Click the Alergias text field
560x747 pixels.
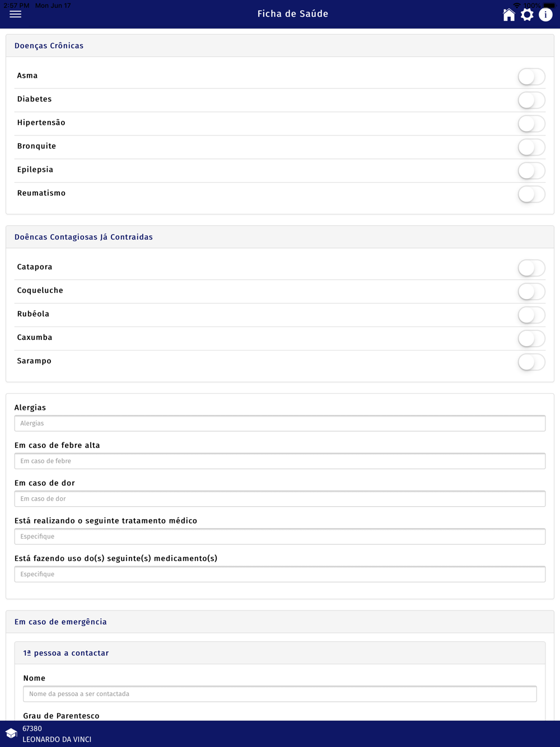click(x=280, y=423)
